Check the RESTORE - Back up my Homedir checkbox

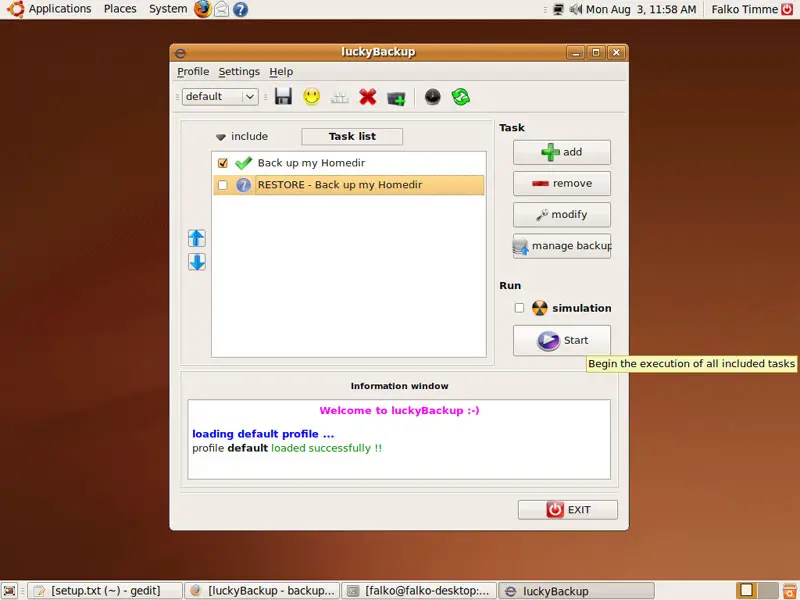point(222,185)
